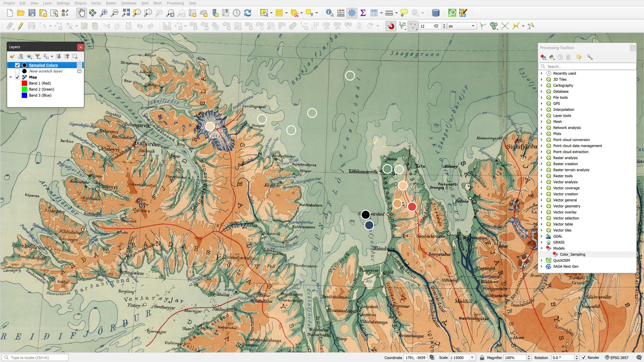This screenshot has height=362, width=644.
Task: Uncheck the Map raster layer visibility
Action: click(17, 77)
